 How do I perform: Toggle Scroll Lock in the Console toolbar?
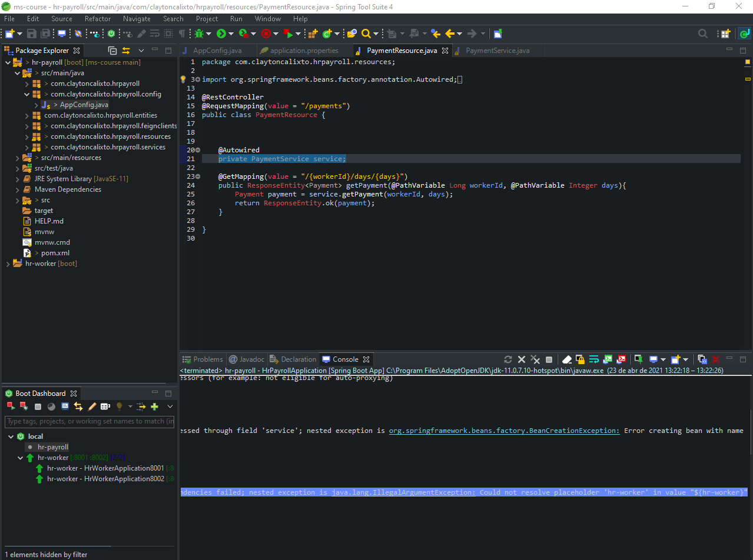point(580,359)
